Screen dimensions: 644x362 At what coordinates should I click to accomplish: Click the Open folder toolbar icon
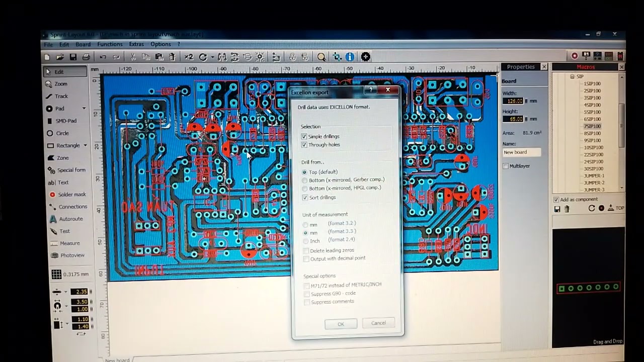pos(60,57)
